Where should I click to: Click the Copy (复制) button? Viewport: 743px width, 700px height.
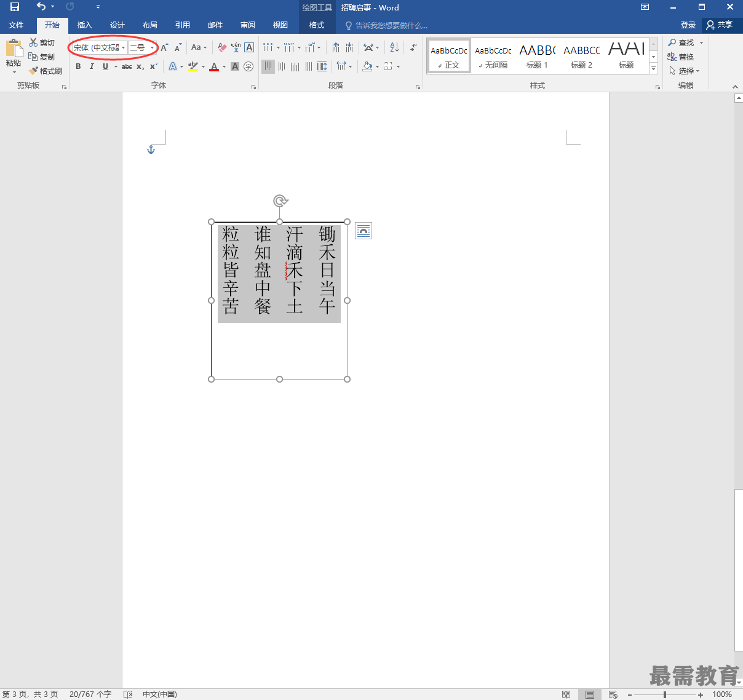click(x=42, y=57)
